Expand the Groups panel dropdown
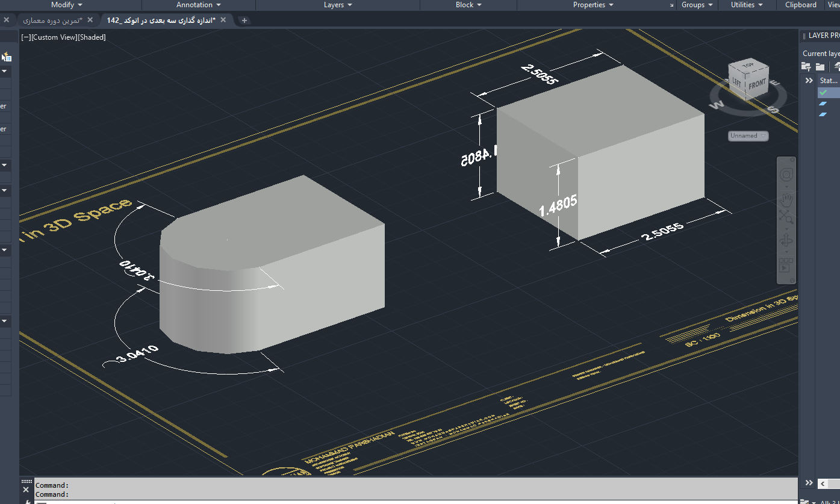This screenshot has height=504, width=840. coord(697,5)
